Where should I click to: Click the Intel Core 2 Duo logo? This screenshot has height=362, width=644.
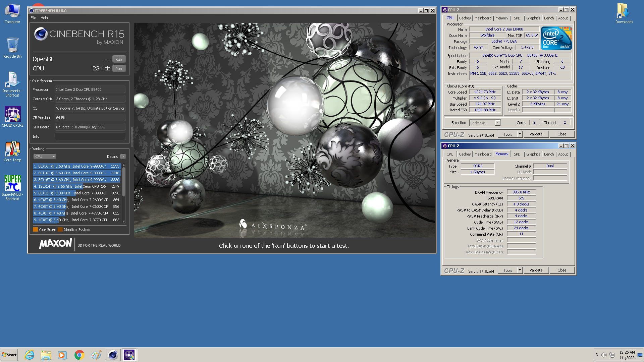coord(556,38)
